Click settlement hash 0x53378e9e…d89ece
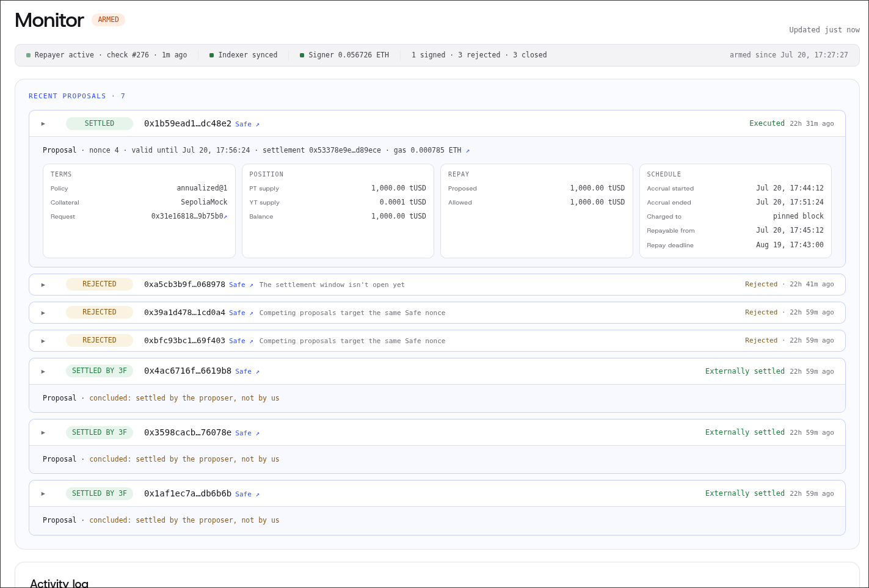This screenshot has width=869, height=588. pyautogui.click(x=345, y=150)
